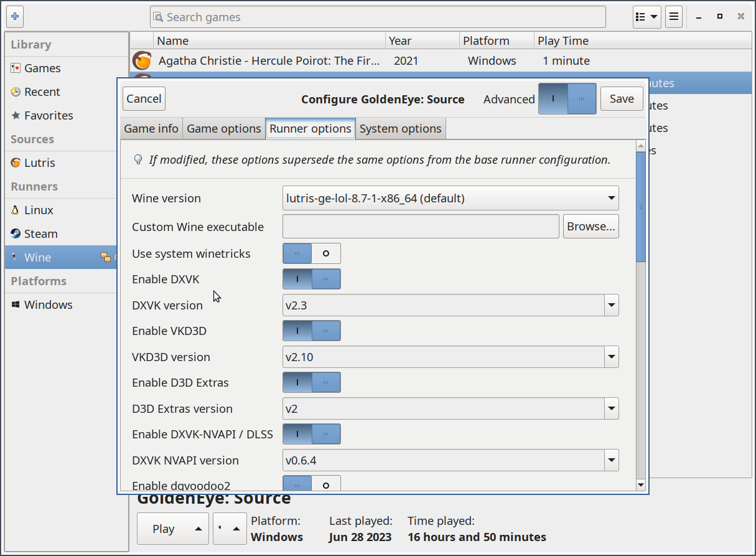Toggle the Enable DXVK switch

312,279
